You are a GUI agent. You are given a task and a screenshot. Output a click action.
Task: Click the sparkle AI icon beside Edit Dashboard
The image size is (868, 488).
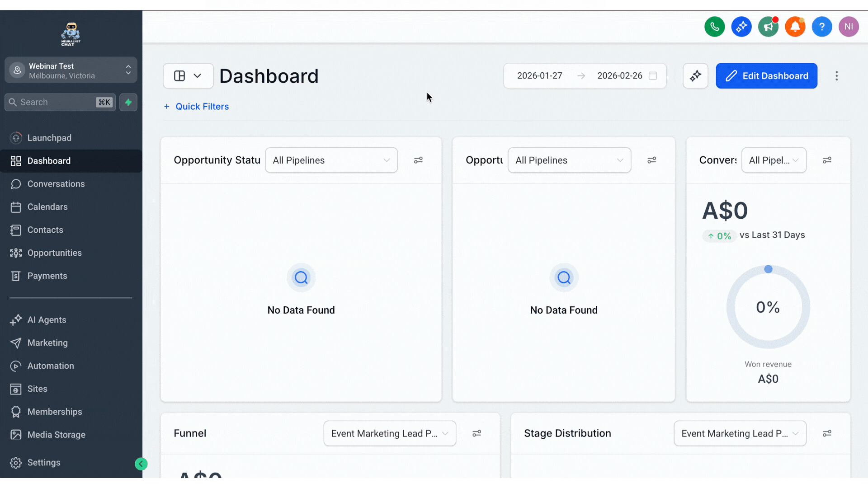coord(695,76)
